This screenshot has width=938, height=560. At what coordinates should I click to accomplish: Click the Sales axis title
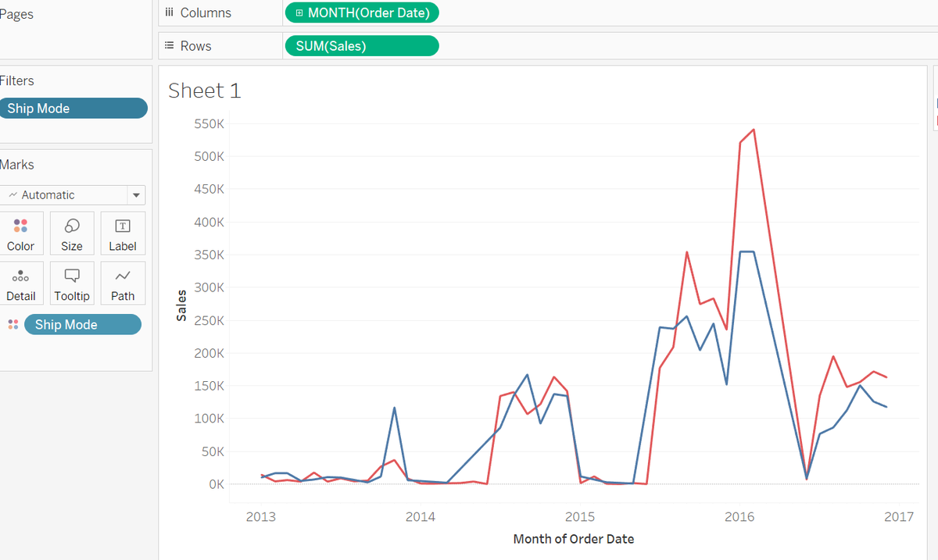pos(181,305)
